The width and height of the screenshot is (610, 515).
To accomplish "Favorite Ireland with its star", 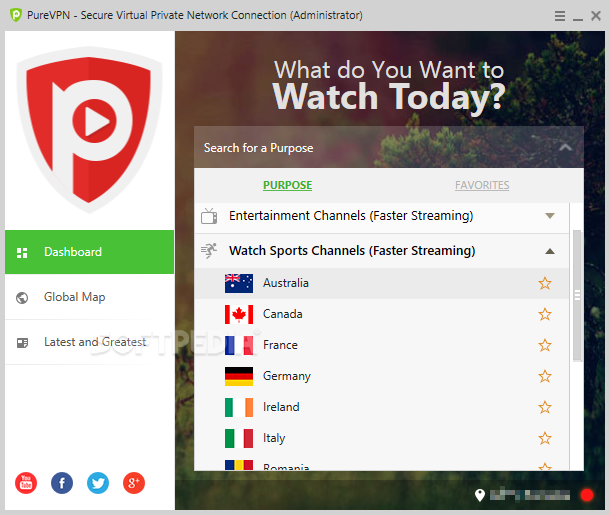I will pyautogui.click(x=545, y=407).
